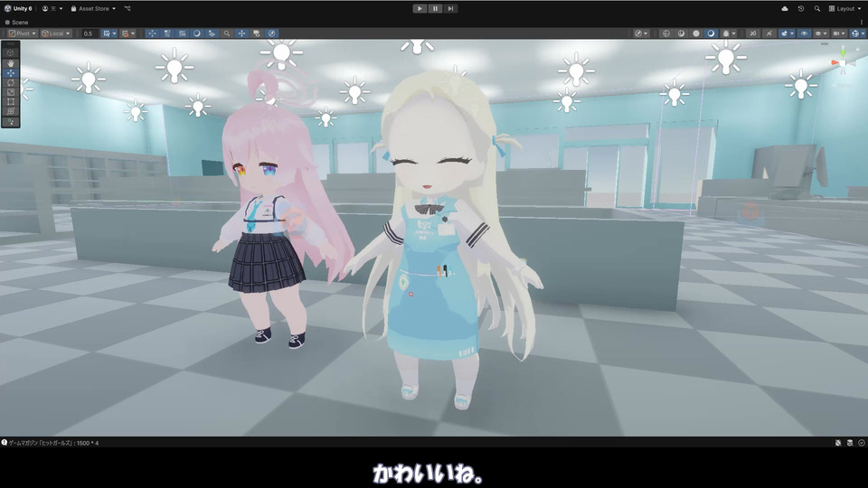Open the Local handle rotation dropdown
This screenshot has width=868, height=488.
point(56,33)
